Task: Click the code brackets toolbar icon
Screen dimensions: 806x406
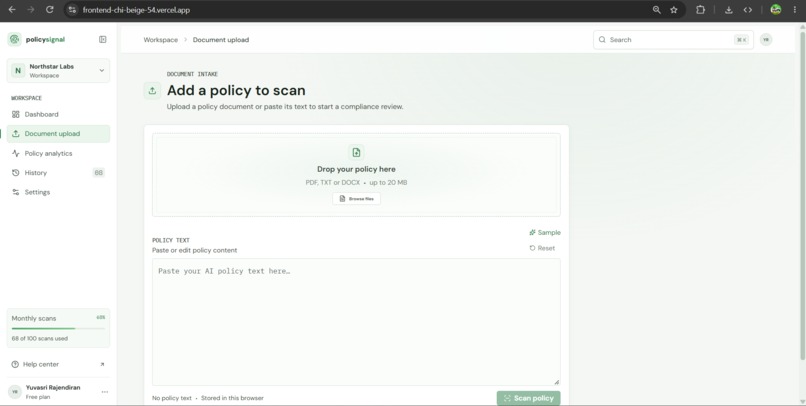Action: coord(748,10)
